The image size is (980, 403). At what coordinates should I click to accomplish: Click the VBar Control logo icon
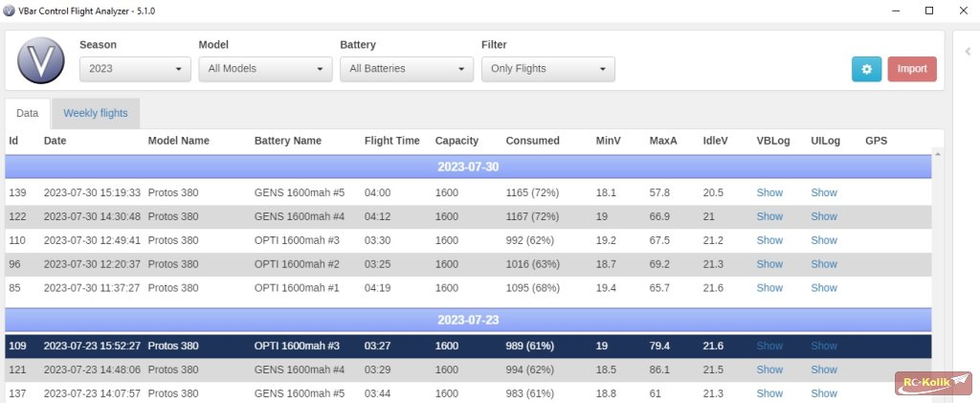tap(41, 61)
